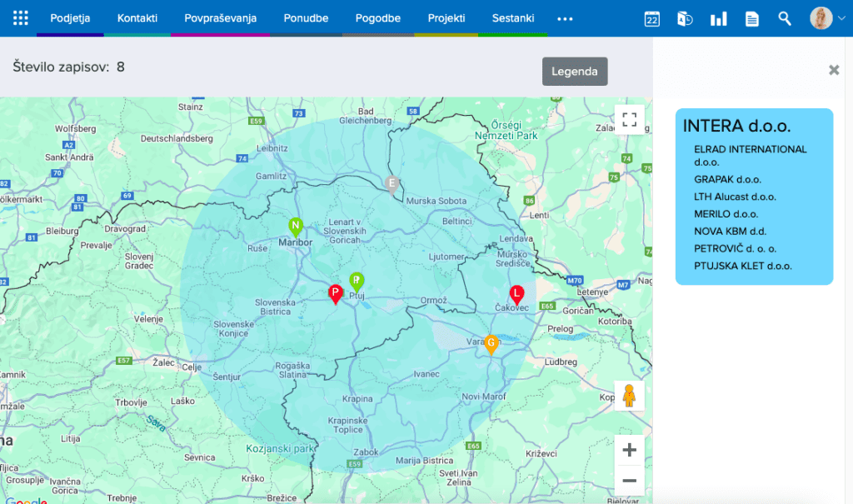This screenshot has width=853, height=504.
Task: Select the Pegman street view icon
Action: click(x=629, y=396)
